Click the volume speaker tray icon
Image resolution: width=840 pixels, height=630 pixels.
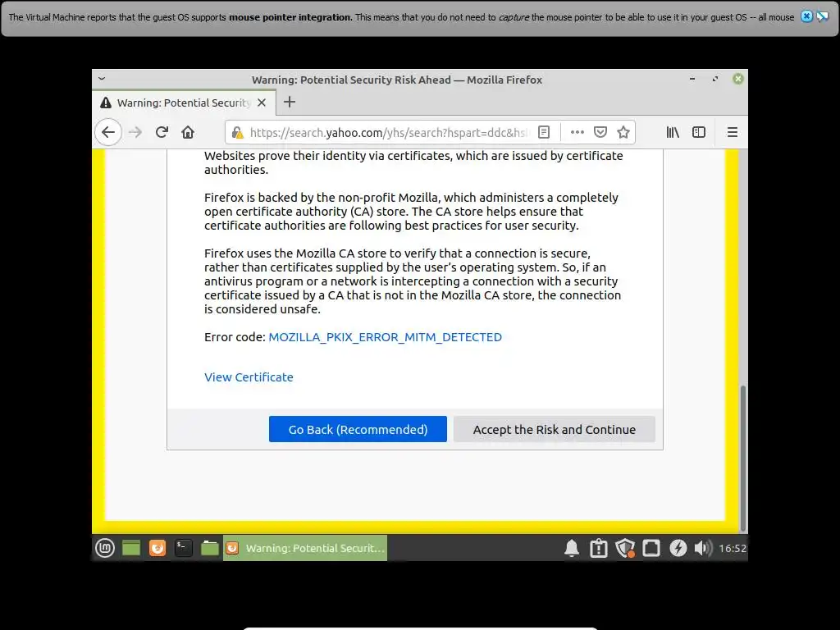coord(703,548)
